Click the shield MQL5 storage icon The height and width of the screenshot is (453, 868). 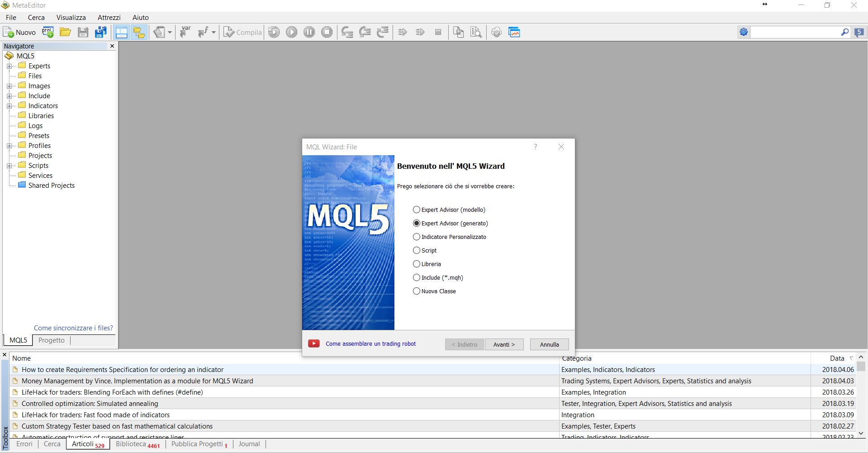tap(496, 32)
